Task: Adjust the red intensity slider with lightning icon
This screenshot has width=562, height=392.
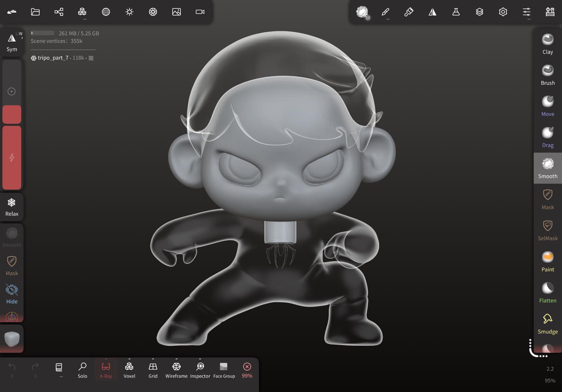Action: click(12, 158)
